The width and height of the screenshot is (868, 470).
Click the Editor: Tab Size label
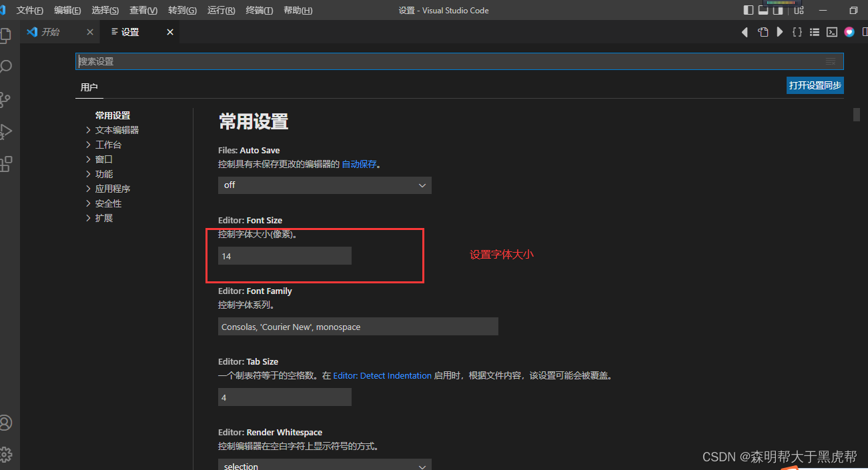tap(248, 361)
